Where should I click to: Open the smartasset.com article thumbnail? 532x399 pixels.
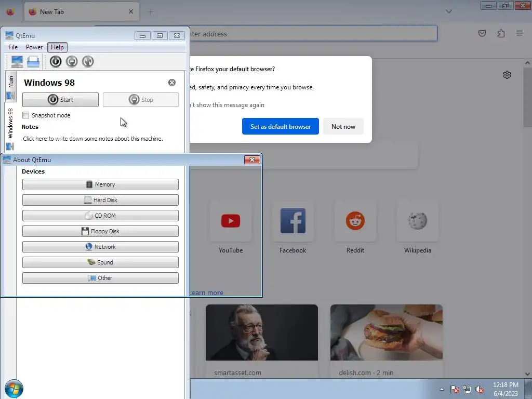[262, 332]
